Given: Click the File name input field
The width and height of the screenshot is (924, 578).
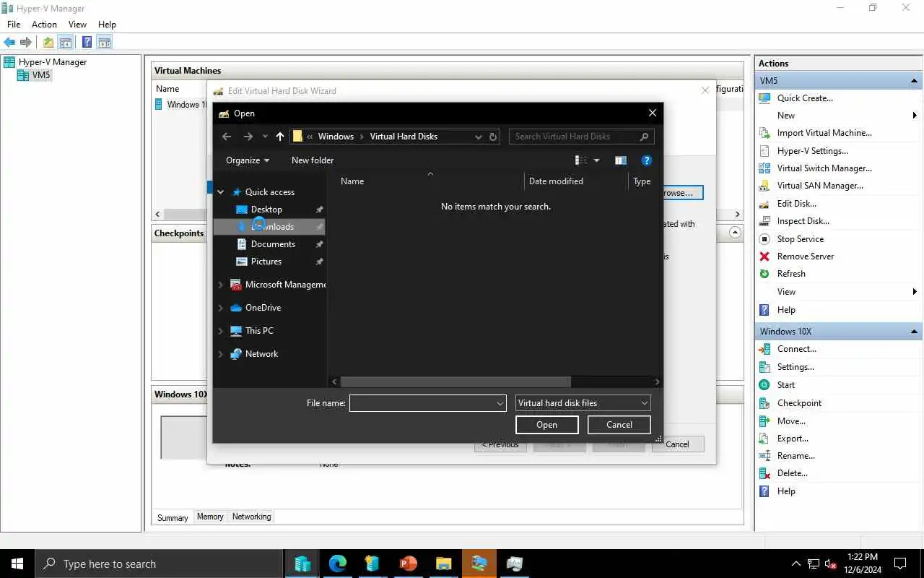Looking at the screenshot, I should click(x=422, y=403).
